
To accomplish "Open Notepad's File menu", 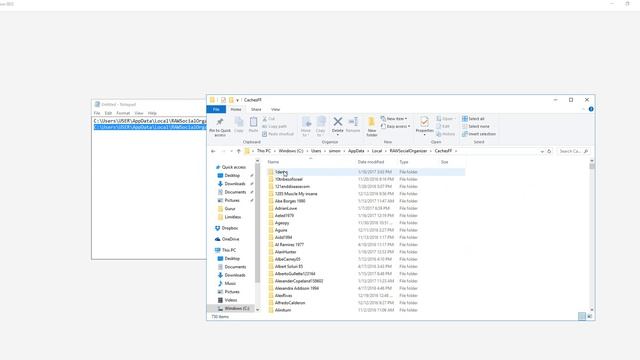I will [97, 113].
